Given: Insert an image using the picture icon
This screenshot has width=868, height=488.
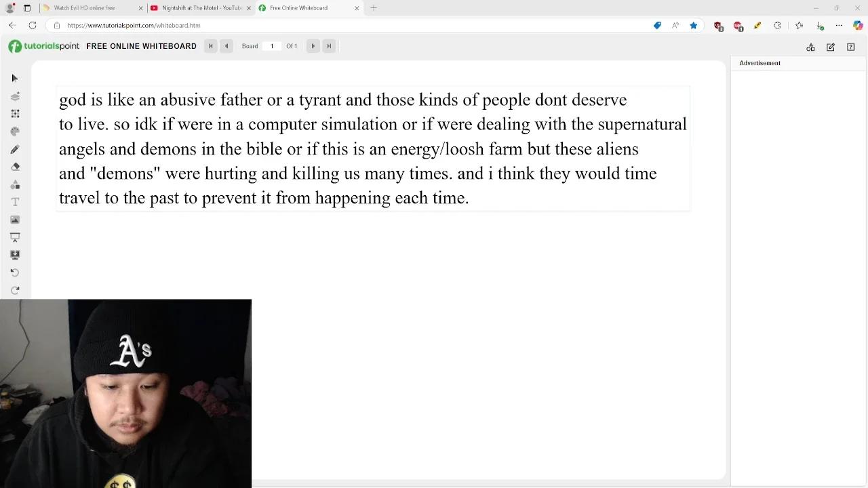Looking at the screenshot, I should pos(15,220).
